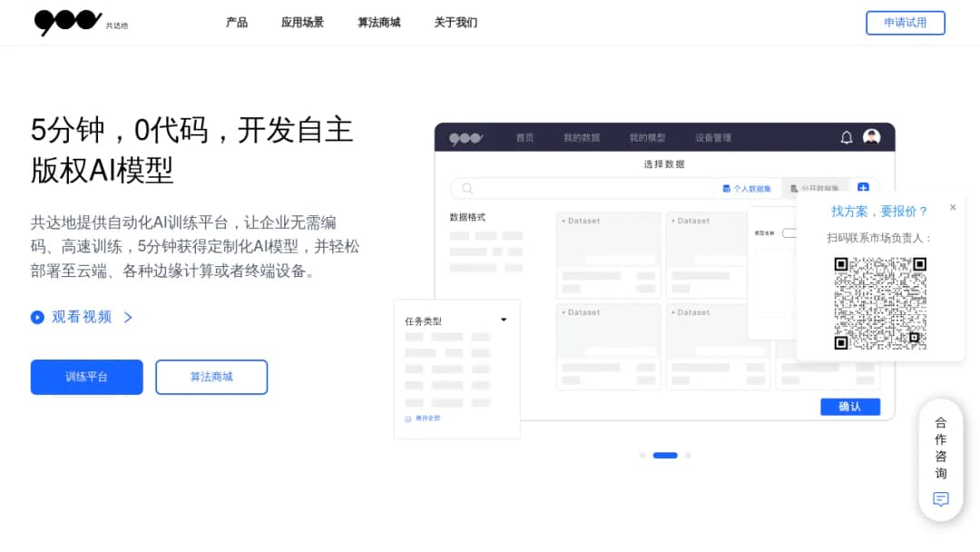Select the first carousel dot
Image resolution: width=980 pixels, height=552 pixels.
642,455
